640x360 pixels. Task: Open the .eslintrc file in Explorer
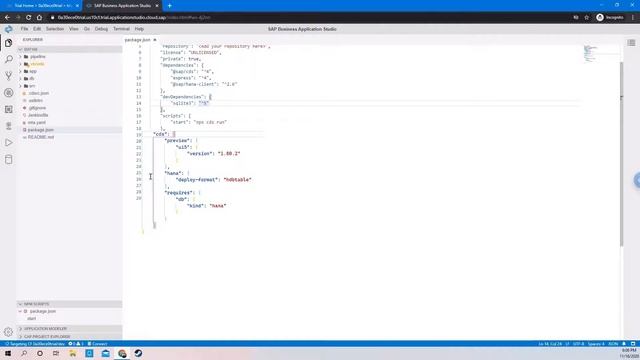point(35,100)
